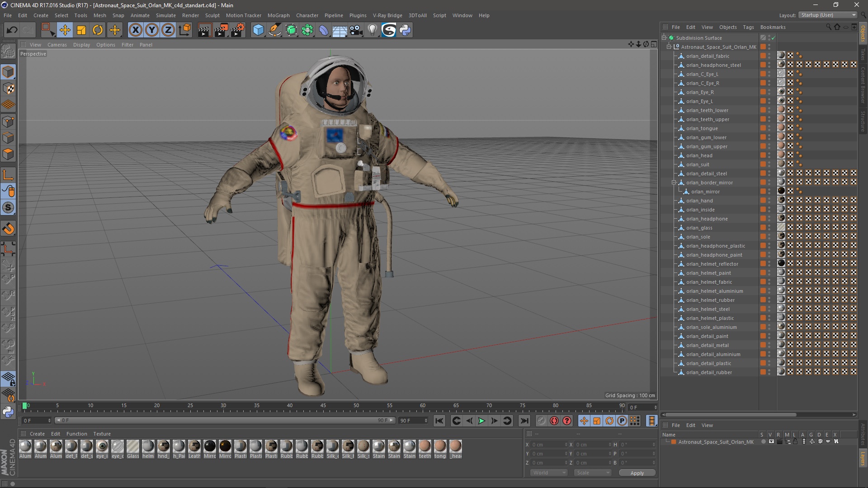The image size is (868, 488).
Task: Click the X position coordinate field
Action: point(549,445)
